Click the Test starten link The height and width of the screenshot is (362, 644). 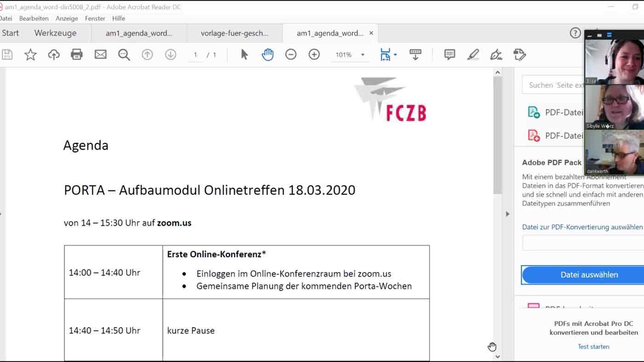click(593, 347)
